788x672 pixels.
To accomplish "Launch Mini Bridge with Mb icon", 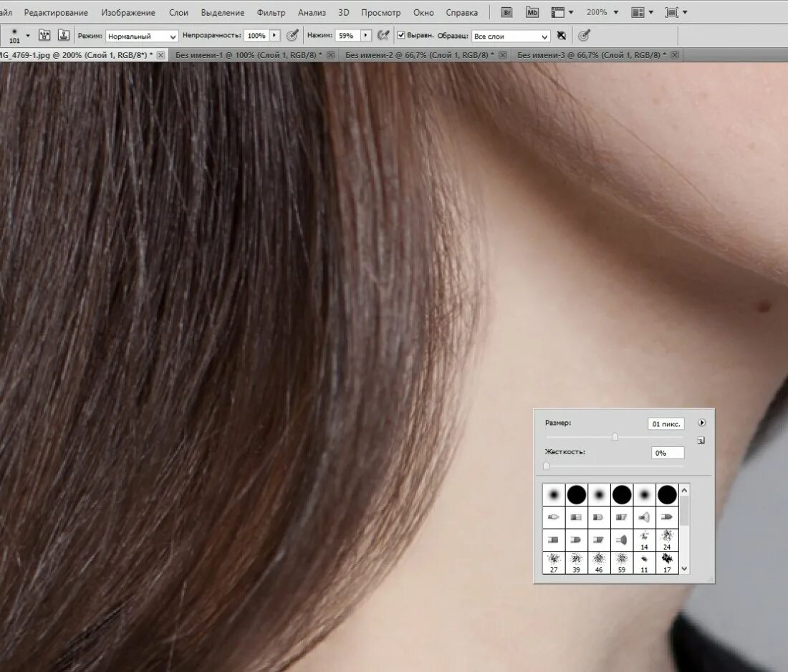I will pos(532,13).
